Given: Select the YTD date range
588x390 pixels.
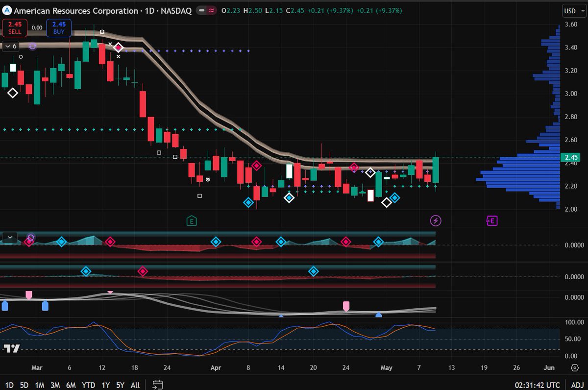Looking at the screenshot, I should (x=89, y=385).
